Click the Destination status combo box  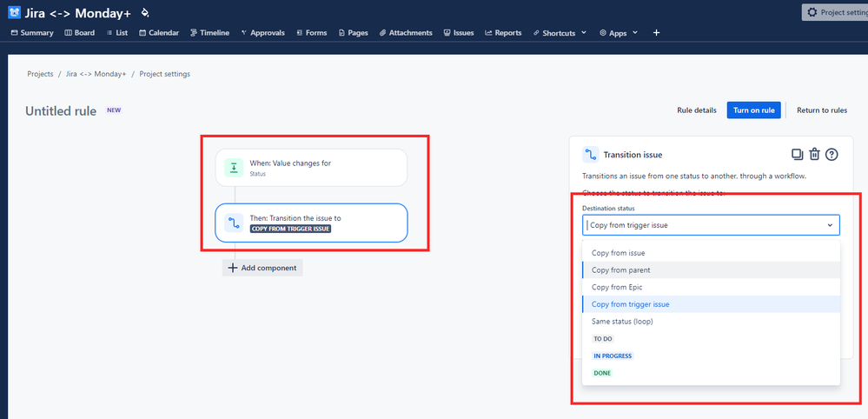click(x=711, y=225)
